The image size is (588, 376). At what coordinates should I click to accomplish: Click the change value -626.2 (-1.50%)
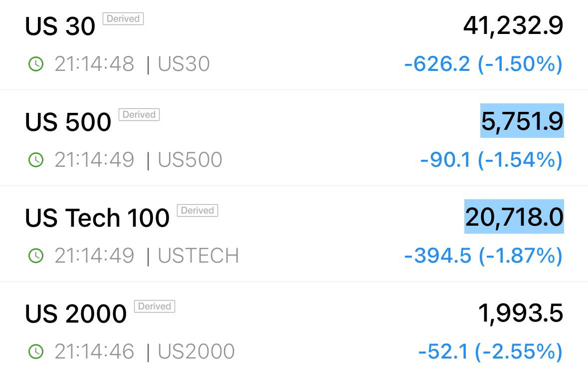[x=483, y=64]
